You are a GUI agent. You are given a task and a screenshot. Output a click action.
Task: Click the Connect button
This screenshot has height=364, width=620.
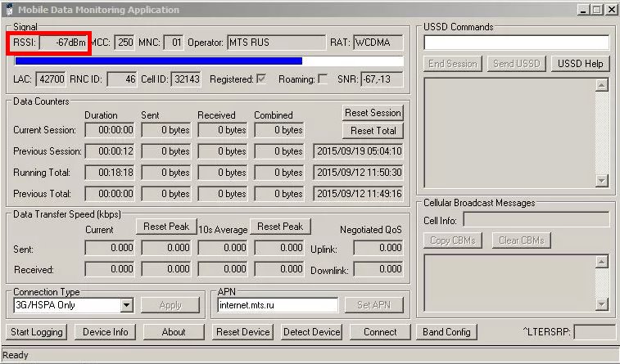pyautogui.click(x=380, y=332)
